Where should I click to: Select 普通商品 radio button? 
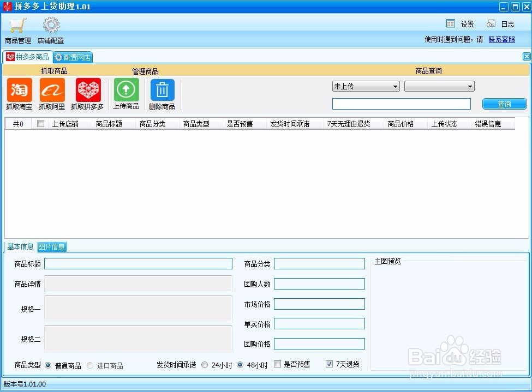pyautogui.click(x=48, y=365)
